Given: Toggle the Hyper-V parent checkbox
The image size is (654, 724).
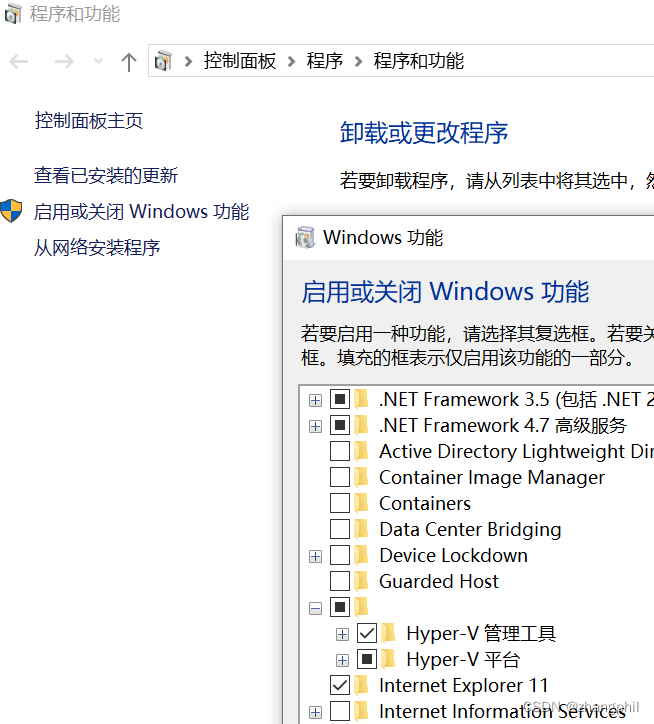Looking at the screenshot, I should click(340, 607).
